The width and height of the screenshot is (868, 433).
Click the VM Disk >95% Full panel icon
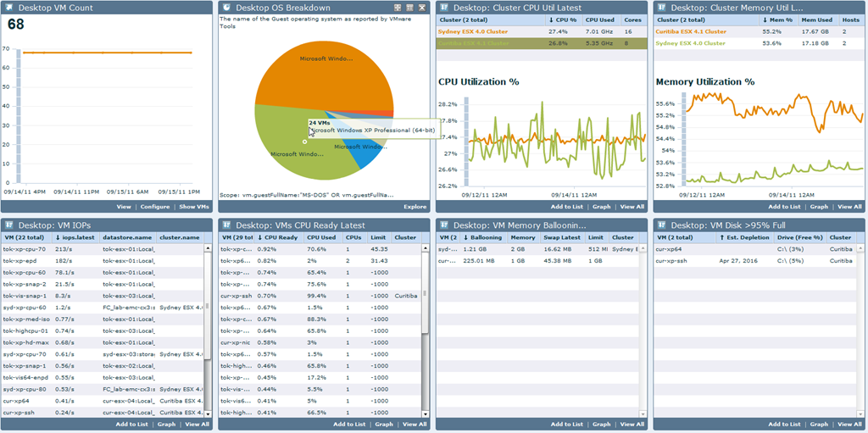pyautogui.click(x=661, y=225)
